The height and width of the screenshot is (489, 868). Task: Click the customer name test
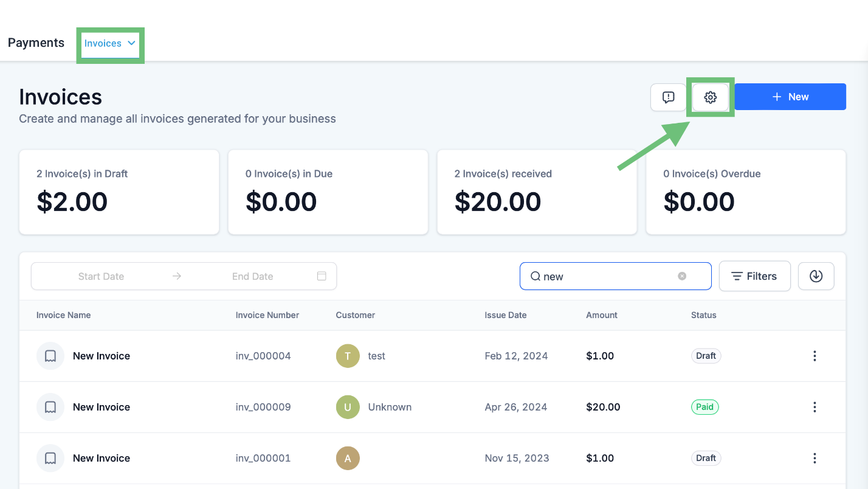click(377, 356)
